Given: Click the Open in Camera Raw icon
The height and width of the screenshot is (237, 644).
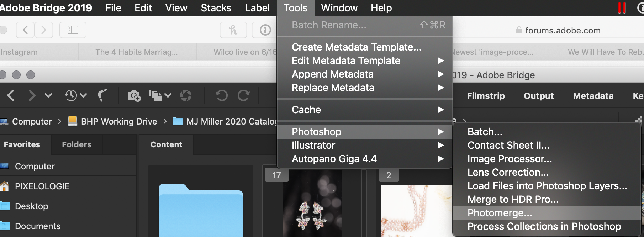Looking at the screenshot, I should coord(186,95).
